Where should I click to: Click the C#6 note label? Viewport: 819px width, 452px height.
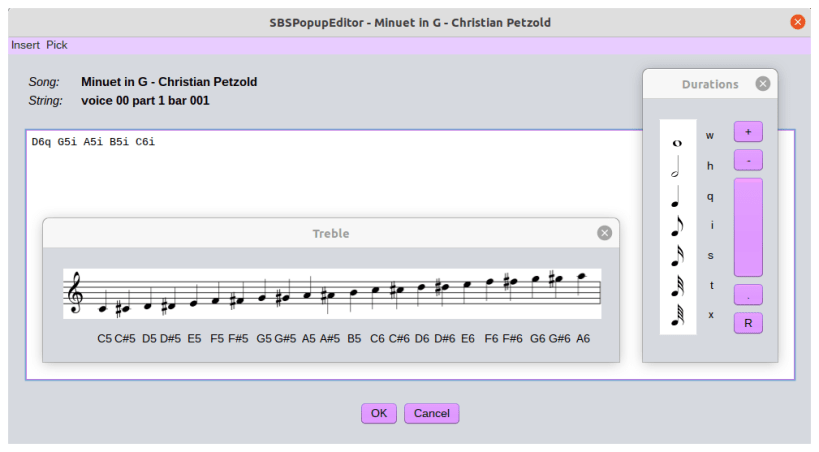pyautogui.click(x=399, y=339)
